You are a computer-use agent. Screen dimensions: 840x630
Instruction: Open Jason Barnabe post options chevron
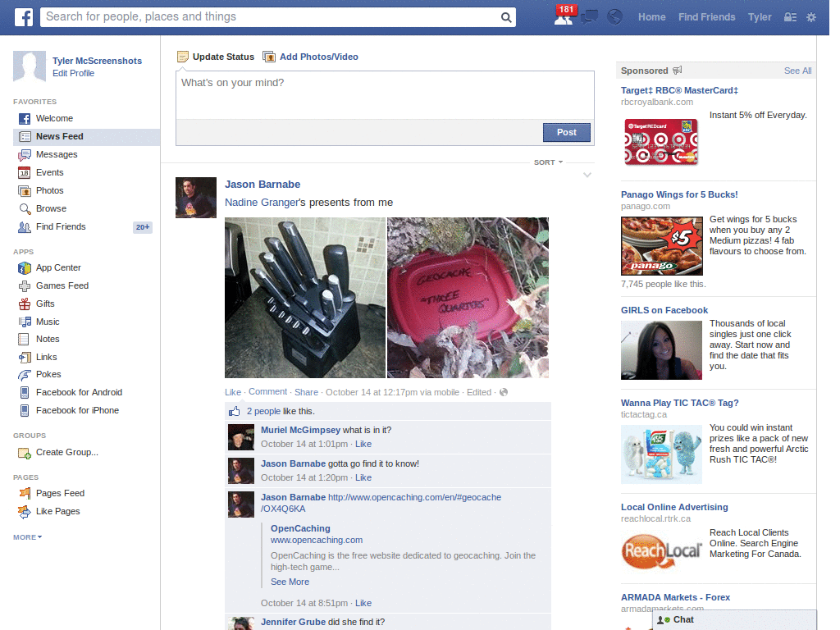587,176
